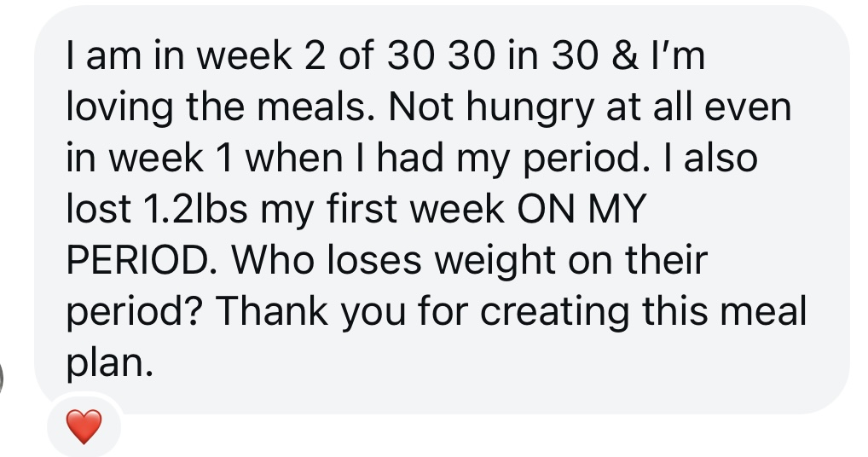Click the ampersand symbol in the first line
Viewport: 868px width, 457px height.
coord(625,56)
